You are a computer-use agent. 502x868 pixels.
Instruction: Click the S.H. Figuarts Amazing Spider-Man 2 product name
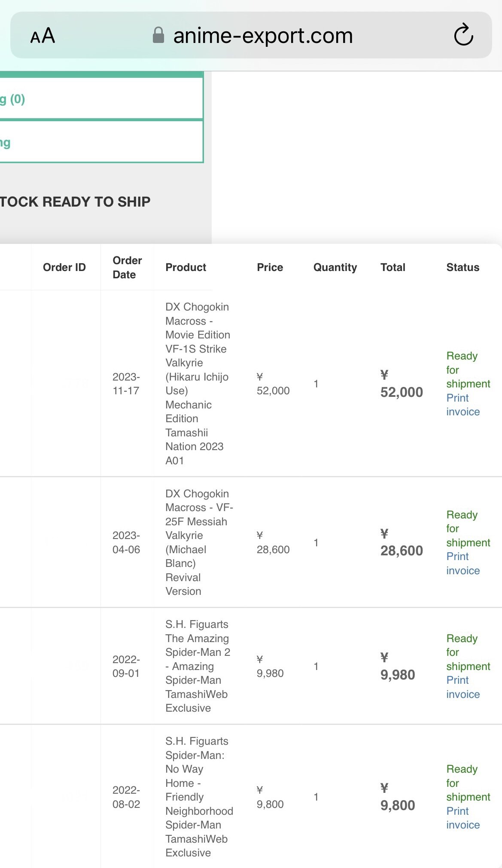(198, 666)
